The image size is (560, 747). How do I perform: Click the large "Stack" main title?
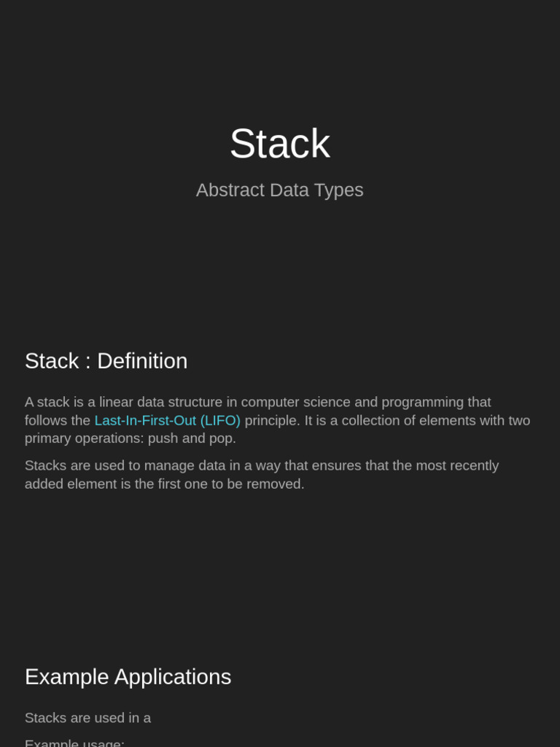pos(279,144)
